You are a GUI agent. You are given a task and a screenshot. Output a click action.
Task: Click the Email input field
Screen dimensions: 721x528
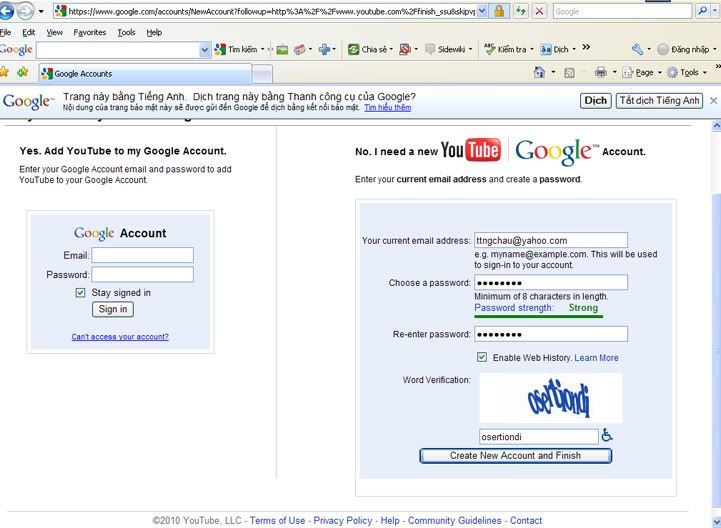tap(143, 255)
